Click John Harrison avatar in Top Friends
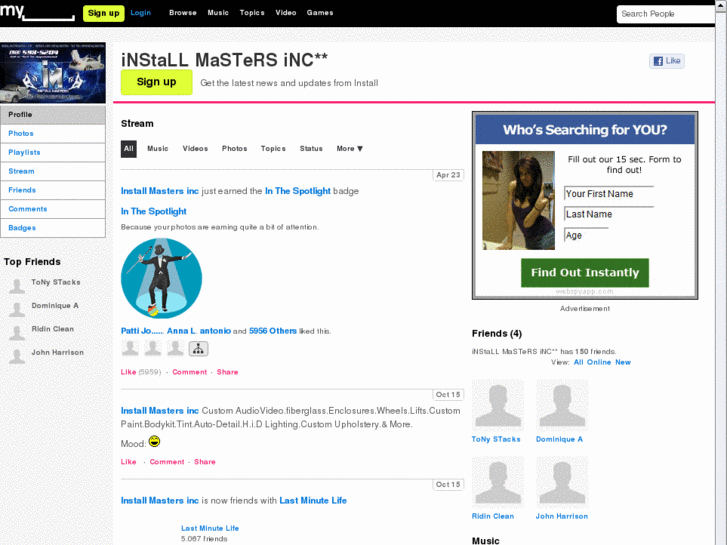727x545 pixels. click(x=17, y=356)
